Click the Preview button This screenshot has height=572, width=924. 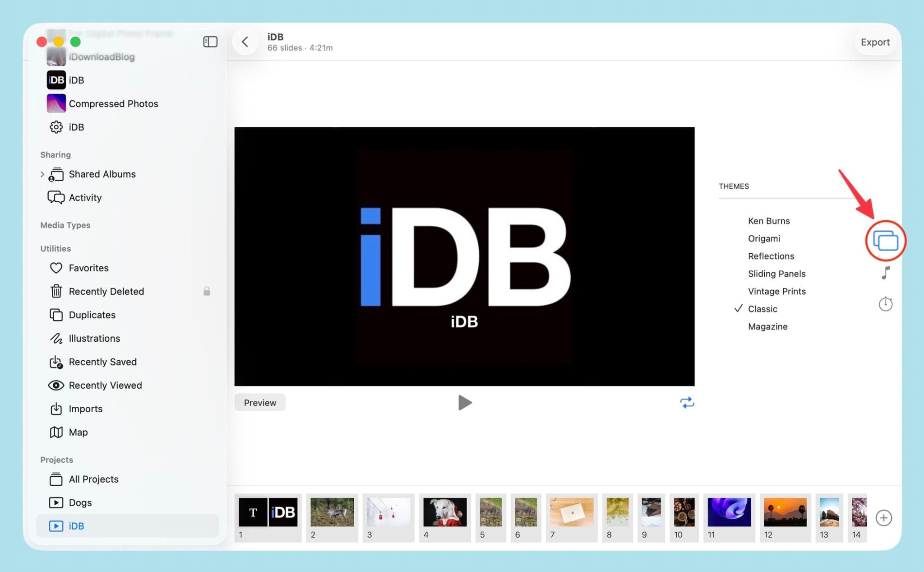click(260, 402)
